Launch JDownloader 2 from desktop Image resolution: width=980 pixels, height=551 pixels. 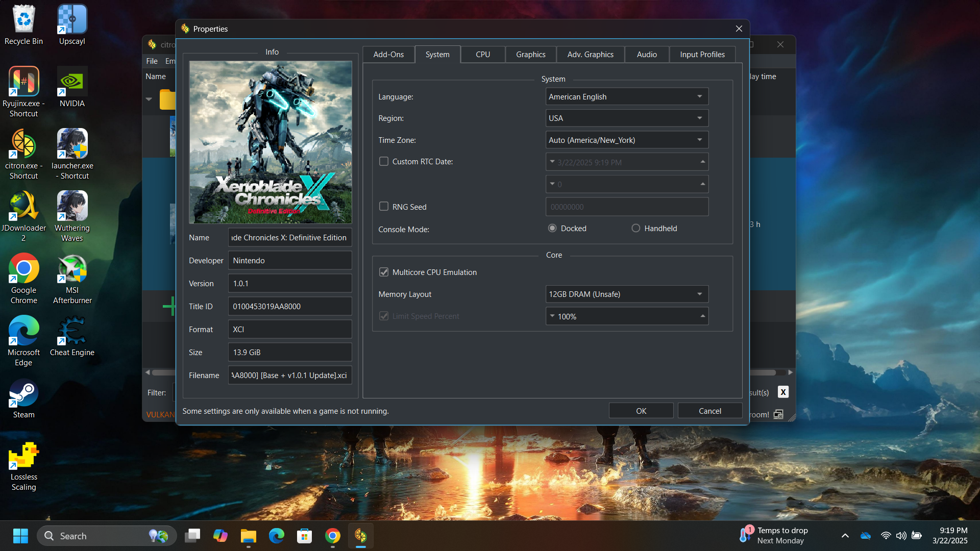pos(23,216)
